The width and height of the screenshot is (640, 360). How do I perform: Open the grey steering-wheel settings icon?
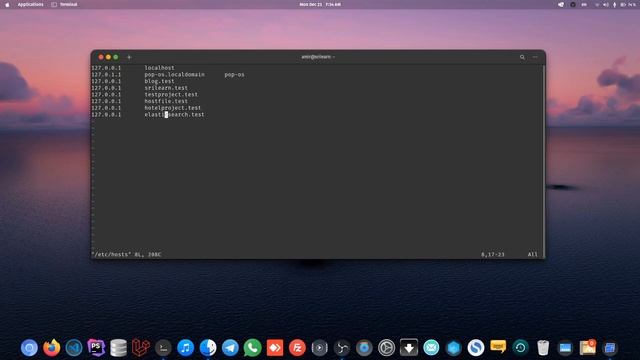(x=387, y=348)
